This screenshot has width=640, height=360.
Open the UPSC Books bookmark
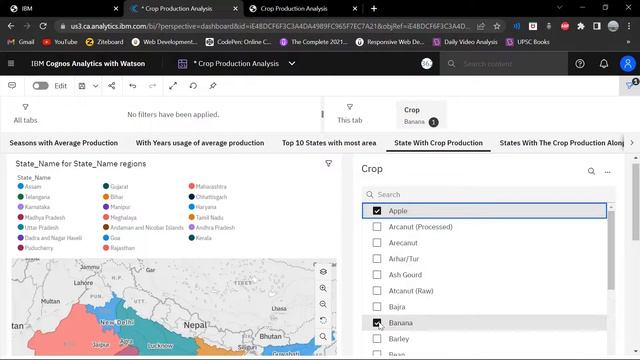pyautogui.click(x=528, y=42)
